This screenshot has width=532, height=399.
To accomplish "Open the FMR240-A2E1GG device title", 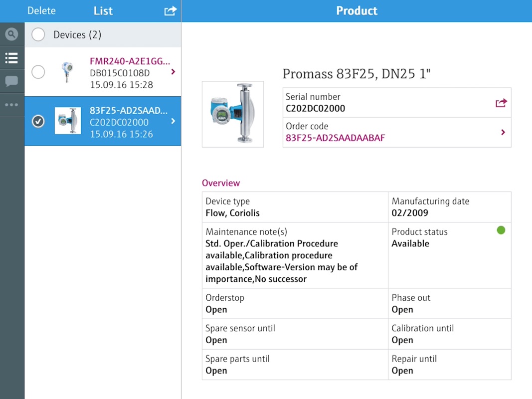I will tap(130, 61).
